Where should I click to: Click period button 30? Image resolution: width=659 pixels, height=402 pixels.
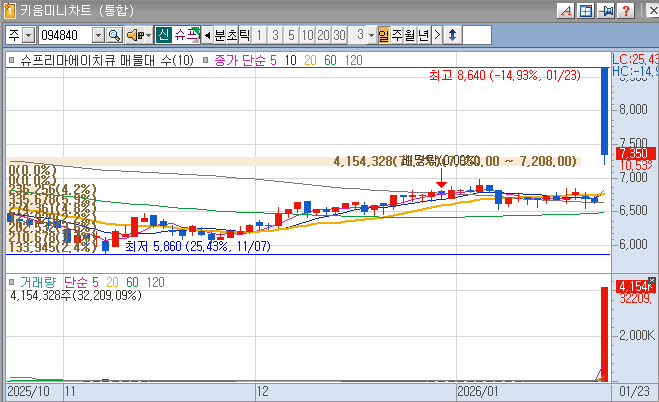[x=339, y=35]
